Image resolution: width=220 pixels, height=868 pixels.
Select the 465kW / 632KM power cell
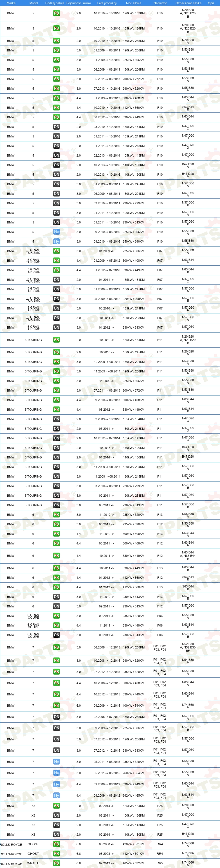134,863
